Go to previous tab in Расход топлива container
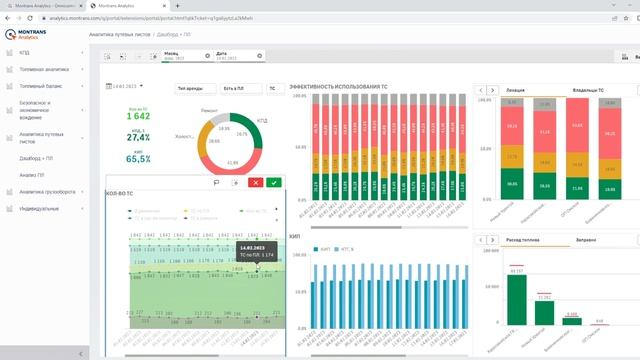 [x=481, y=240]
